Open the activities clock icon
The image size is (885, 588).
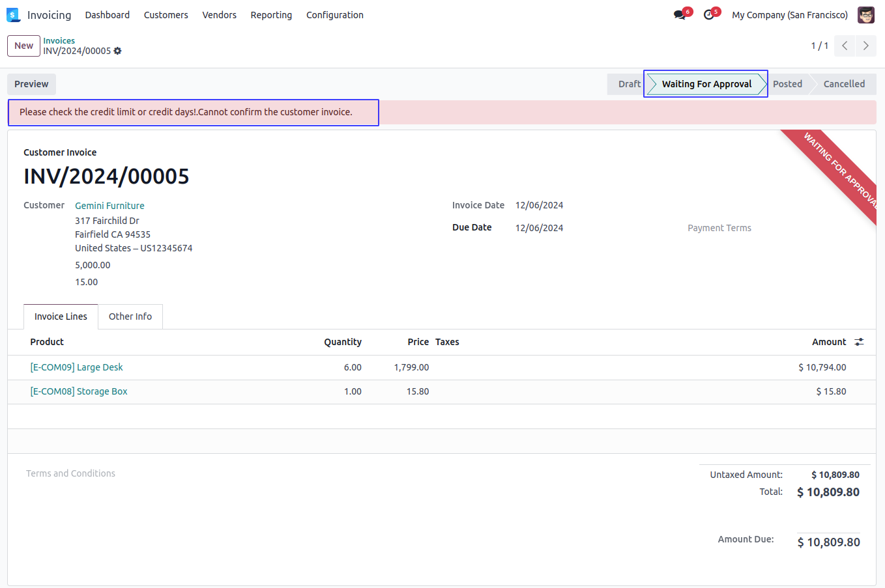click(709, 15)
